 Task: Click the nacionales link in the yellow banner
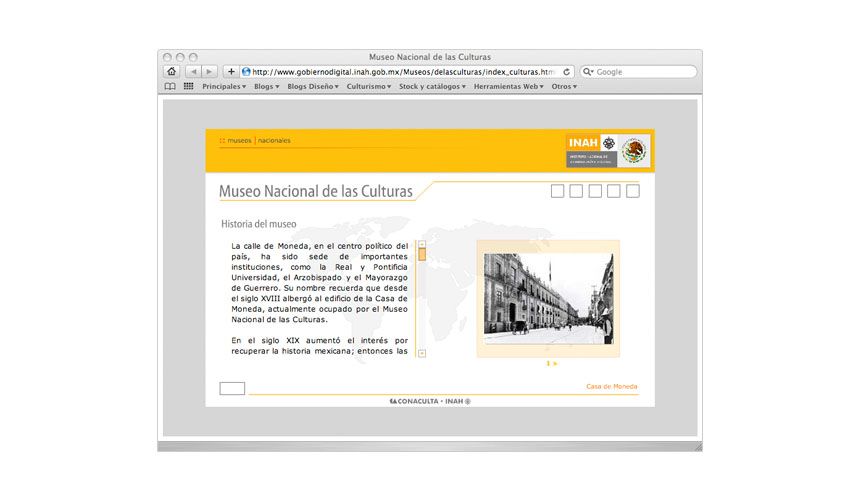pyautogui.click(x=274, y=141)
